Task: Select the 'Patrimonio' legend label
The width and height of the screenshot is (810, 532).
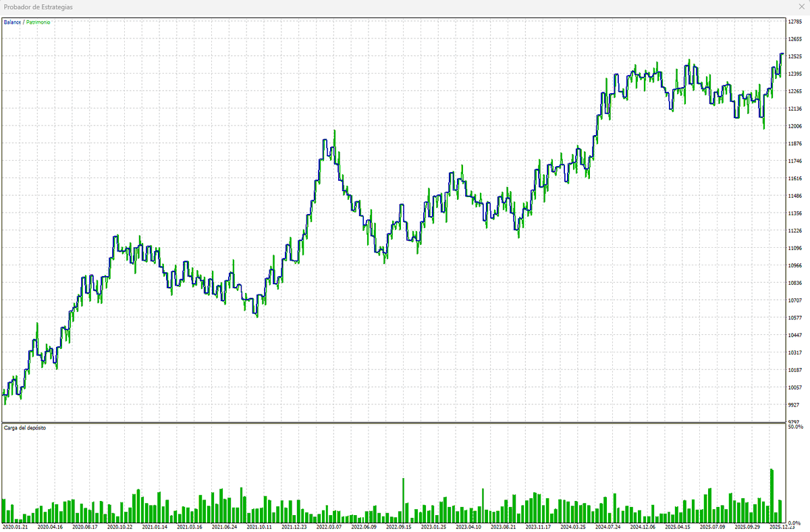Action: 38,22
